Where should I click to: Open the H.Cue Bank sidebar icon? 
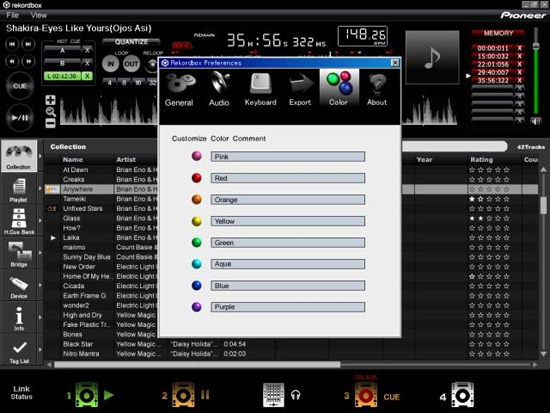coord(19,221)
